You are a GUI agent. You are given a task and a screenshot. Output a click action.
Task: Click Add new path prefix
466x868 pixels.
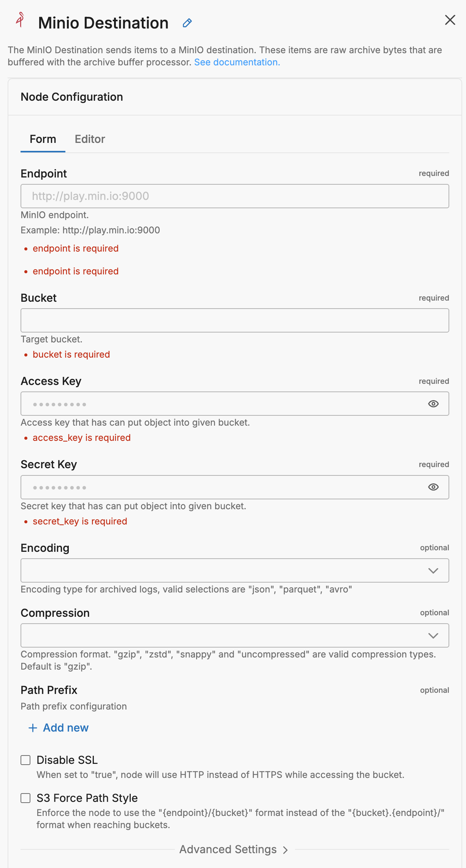(x=65, y=728)
